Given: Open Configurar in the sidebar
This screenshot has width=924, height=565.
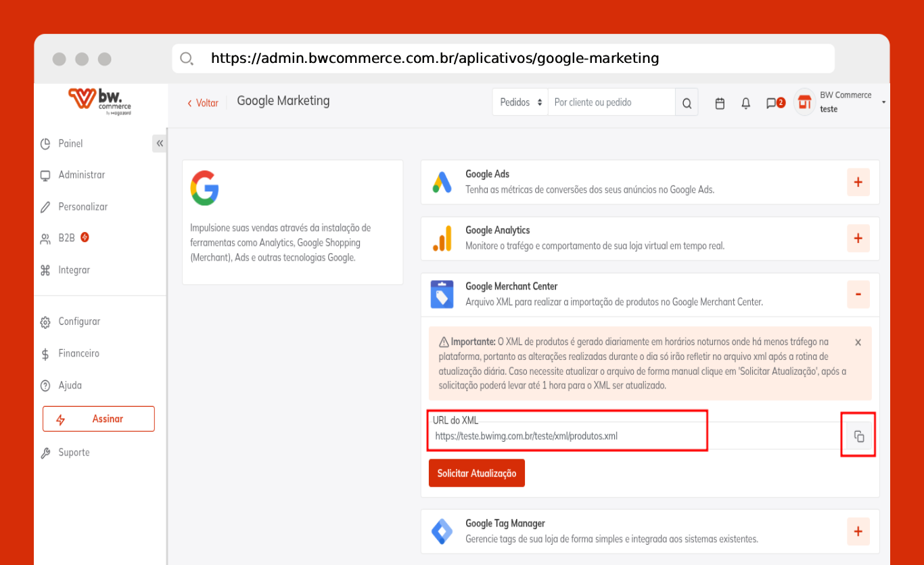Looking at the screenshot, I should coord(78,321).
